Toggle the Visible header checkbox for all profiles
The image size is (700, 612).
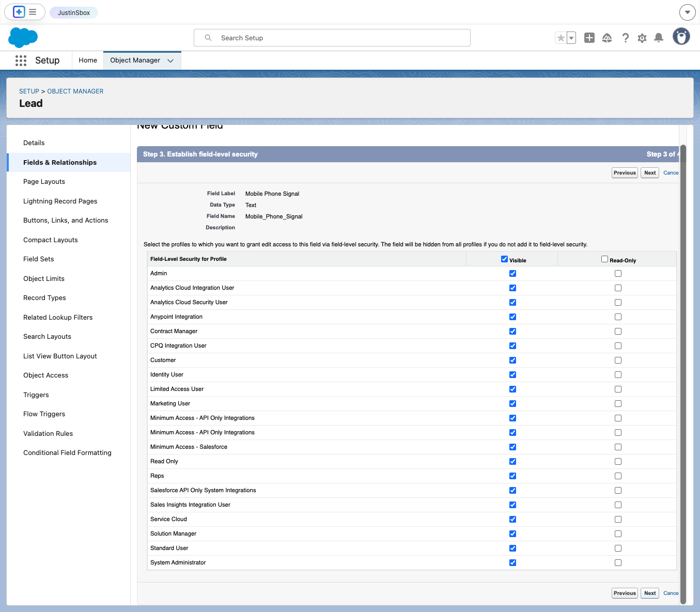coord(504,259)
